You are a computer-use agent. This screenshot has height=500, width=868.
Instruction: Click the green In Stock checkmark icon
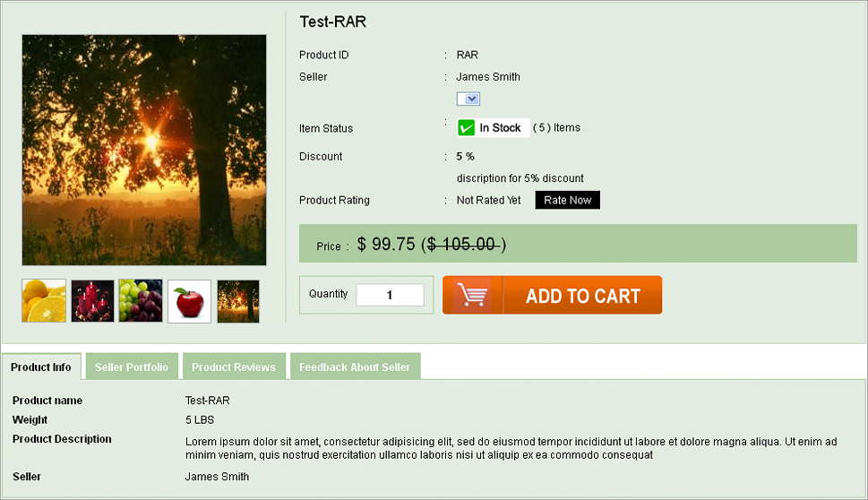pos(466,128)
